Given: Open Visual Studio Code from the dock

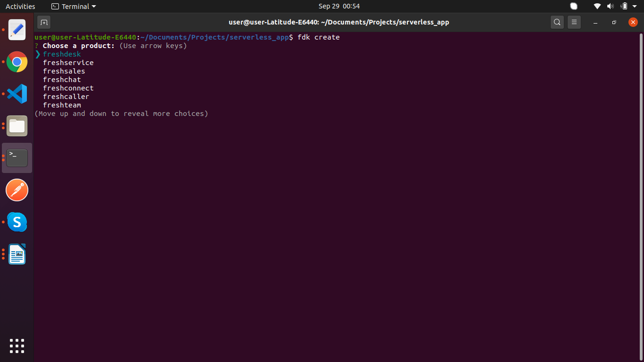Looking at the screenshot, I should point(17,94).
